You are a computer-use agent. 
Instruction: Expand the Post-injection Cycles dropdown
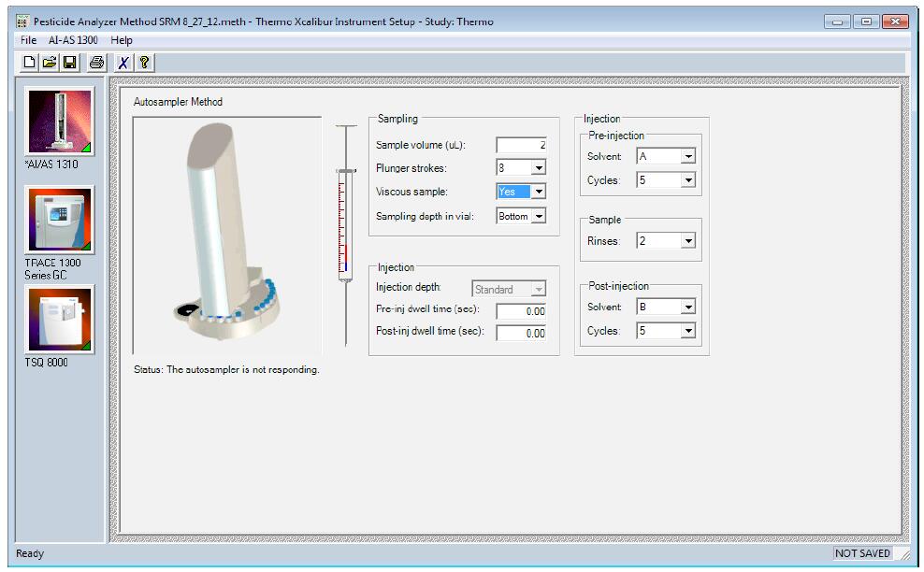[687, 330]
